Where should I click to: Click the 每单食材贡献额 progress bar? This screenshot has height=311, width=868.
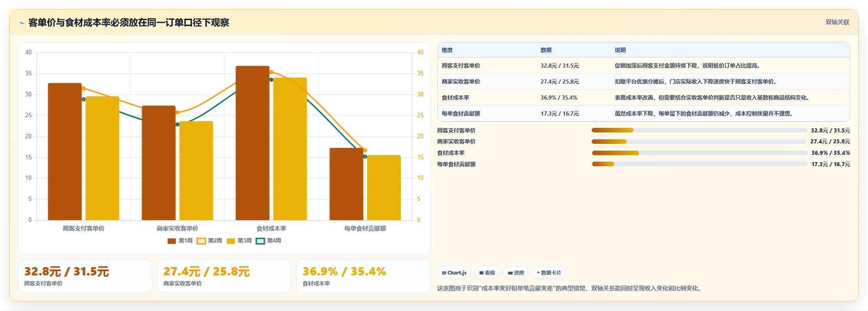point(699,164)
